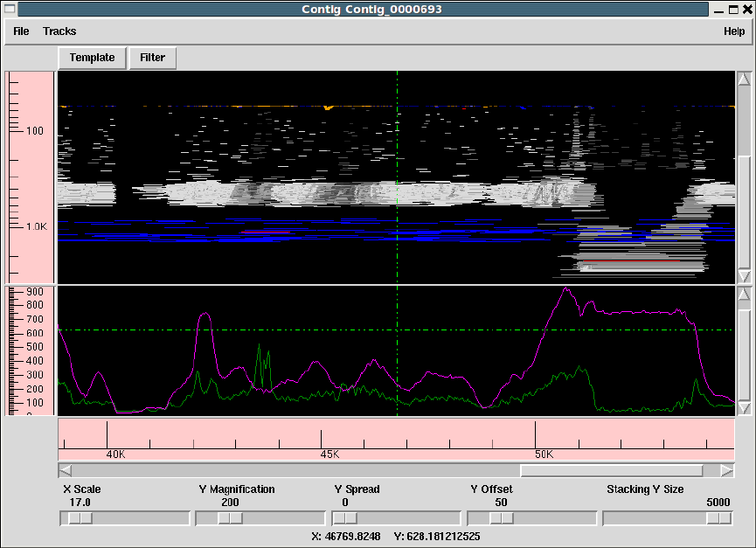
Task: Click left arrow of horizontal scrollbar
Action: [x=65, y=470]
